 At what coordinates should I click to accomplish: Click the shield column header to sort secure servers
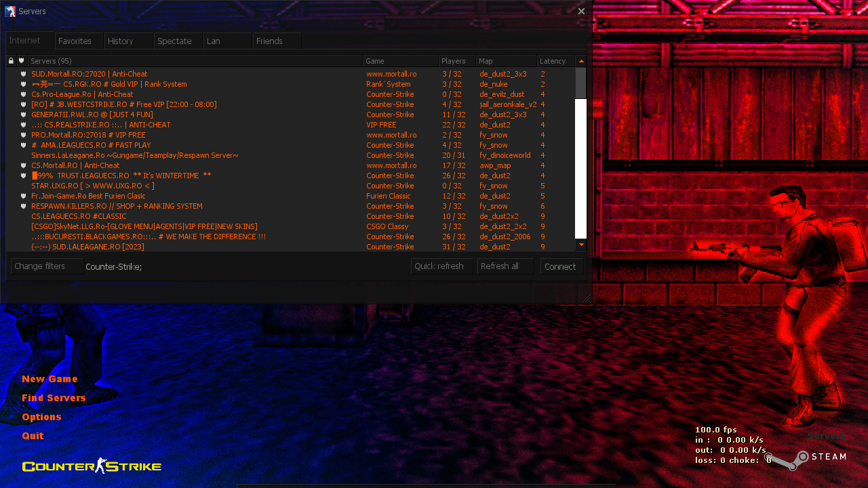coord(22,60)
